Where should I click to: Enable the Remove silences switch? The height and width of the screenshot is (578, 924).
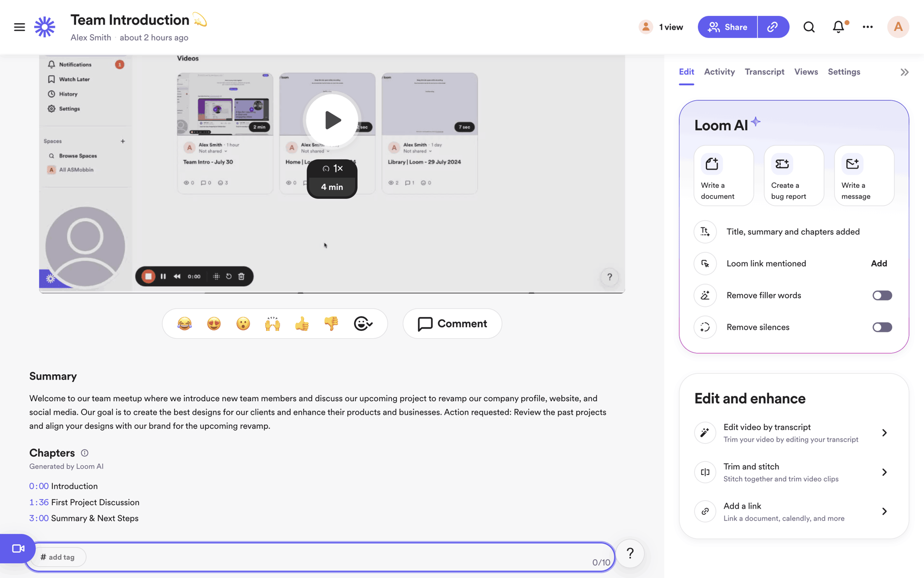point(882,327)
